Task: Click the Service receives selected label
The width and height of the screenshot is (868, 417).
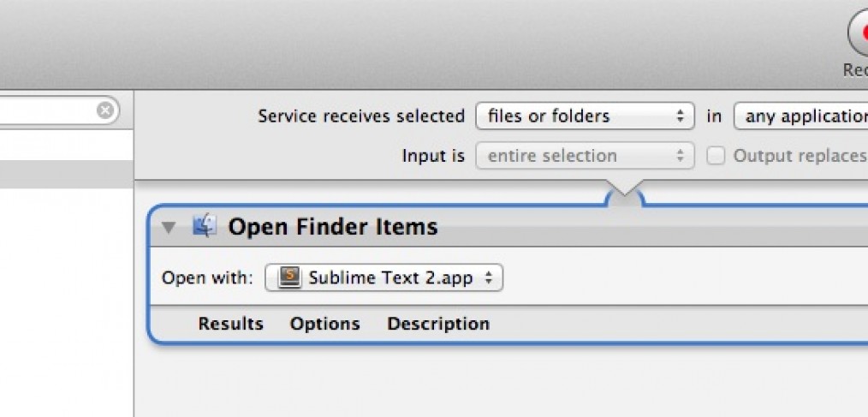Action: pyautogui.click(x=361, y=116)
